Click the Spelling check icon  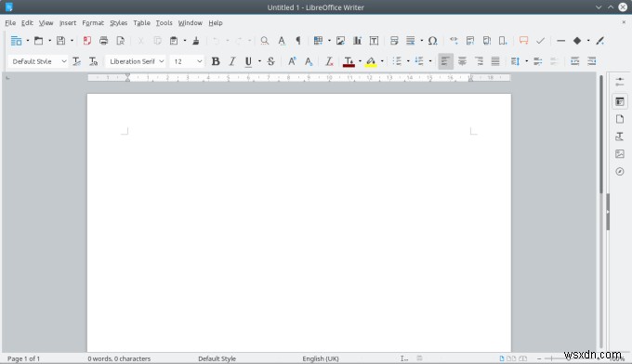(x=282, y=41)
